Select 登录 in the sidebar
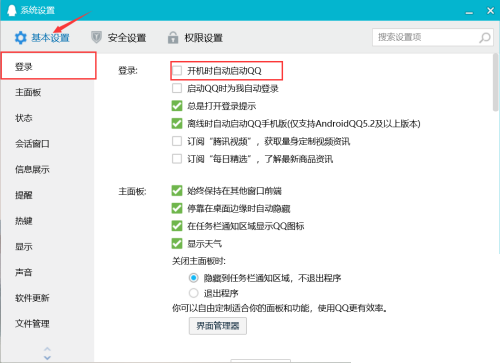The height and width of the screenshot is (363, 500). tap(49, 66)
